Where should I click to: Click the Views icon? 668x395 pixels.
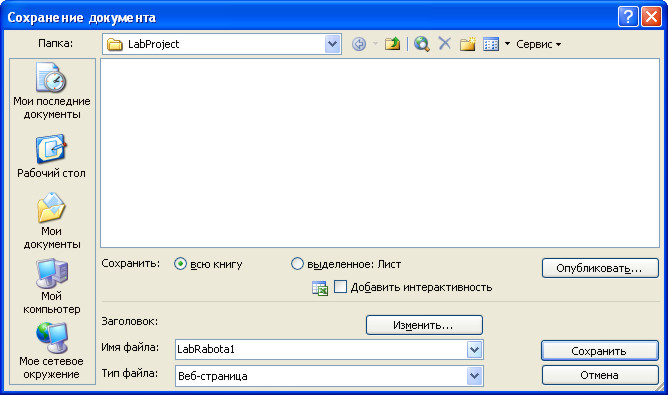click(491, 44)
